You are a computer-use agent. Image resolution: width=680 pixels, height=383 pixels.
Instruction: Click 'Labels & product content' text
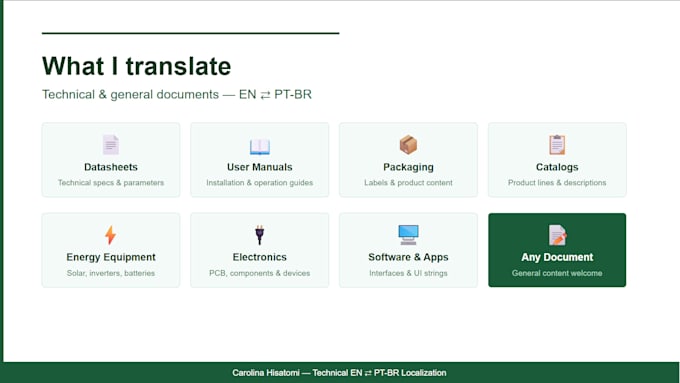tap(408, 183)
